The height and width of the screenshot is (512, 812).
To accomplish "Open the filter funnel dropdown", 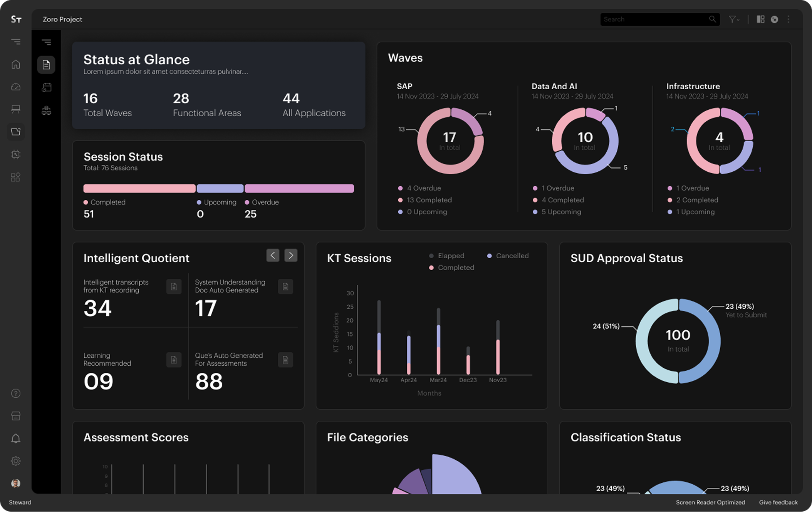I will click(734, 19).
